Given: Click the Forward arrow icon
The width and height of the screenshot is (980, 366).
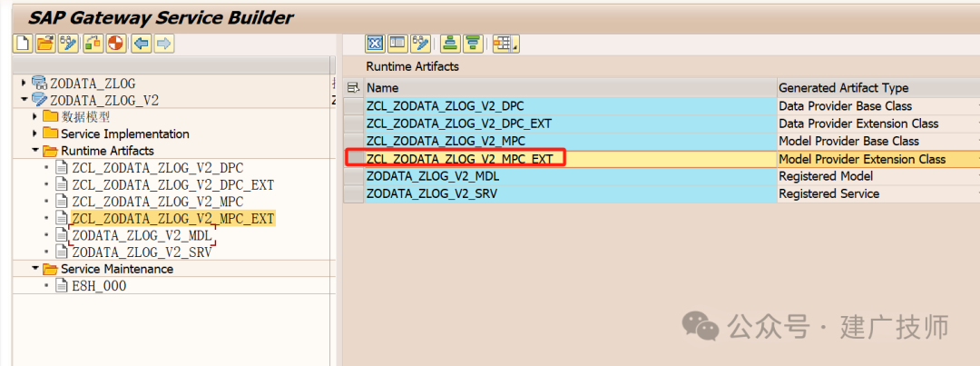Looking at the screenshot, I should coord(163,44).
